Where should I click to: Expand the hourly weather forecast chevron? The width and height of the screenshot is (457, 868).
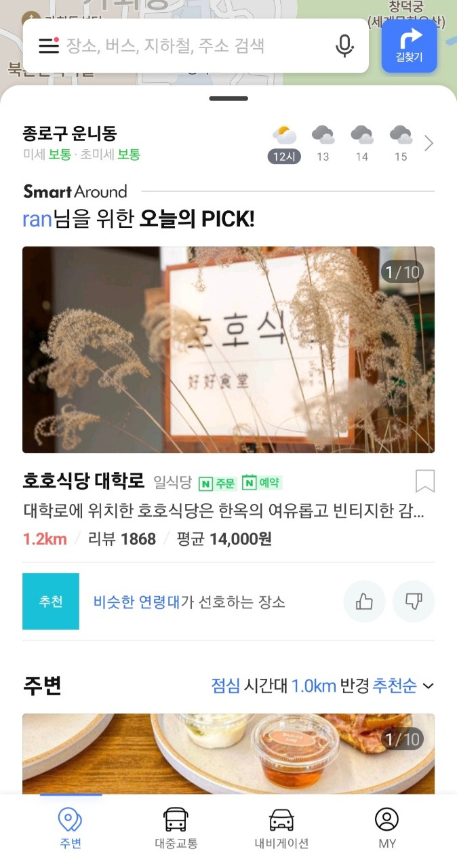pyautogui.click(x=429, y=144)
